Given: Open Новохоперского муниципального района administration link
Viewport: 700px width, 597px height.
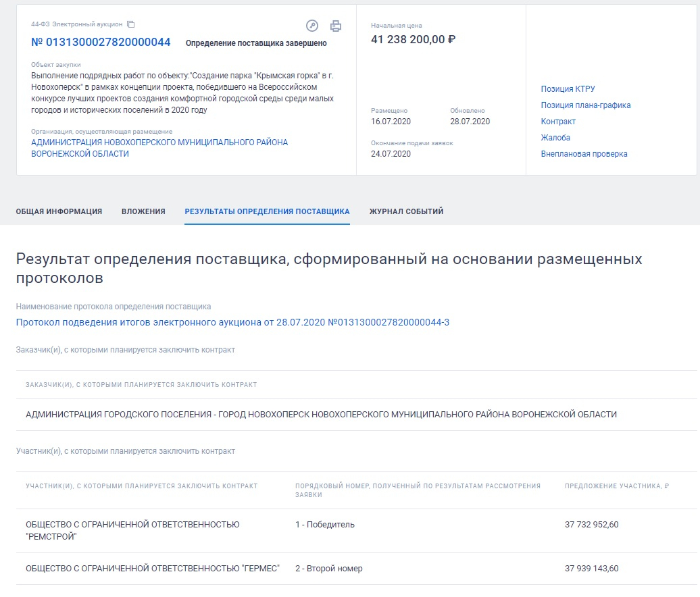Looking at the screenshot, I should click(159, 148).
